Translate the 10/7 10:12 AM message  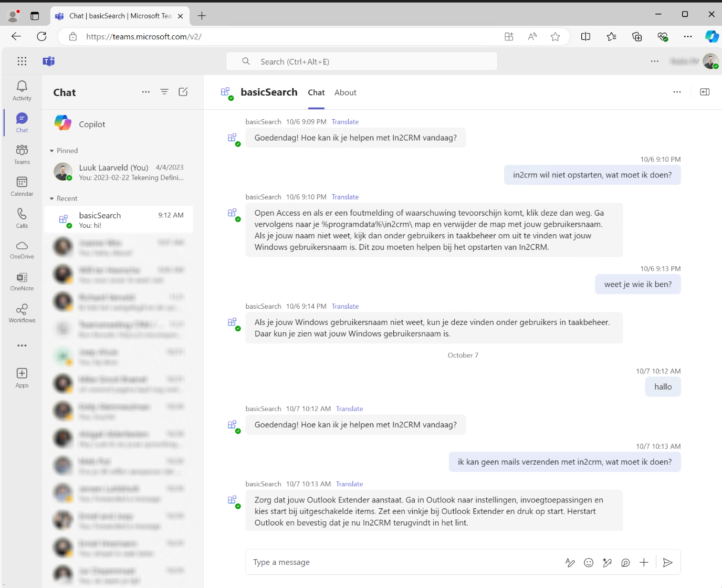point(349,408)
